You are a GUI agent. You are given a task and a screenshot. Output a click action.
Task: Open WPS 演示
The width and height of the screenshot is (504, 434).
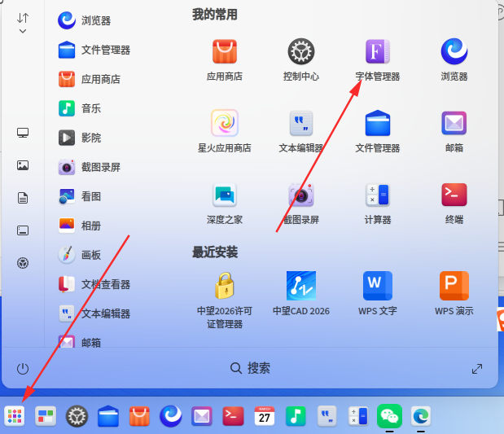pyautogui.click(x=454, y=293)
